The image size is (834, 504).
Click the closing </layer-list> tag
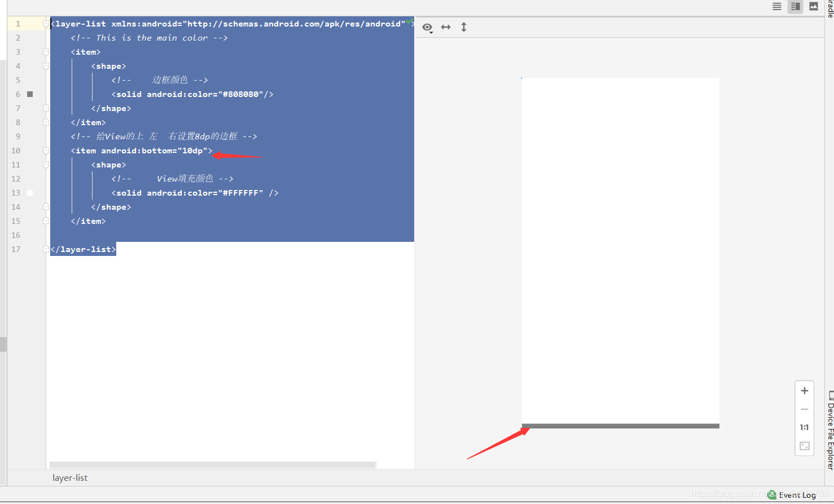[83, 249]
